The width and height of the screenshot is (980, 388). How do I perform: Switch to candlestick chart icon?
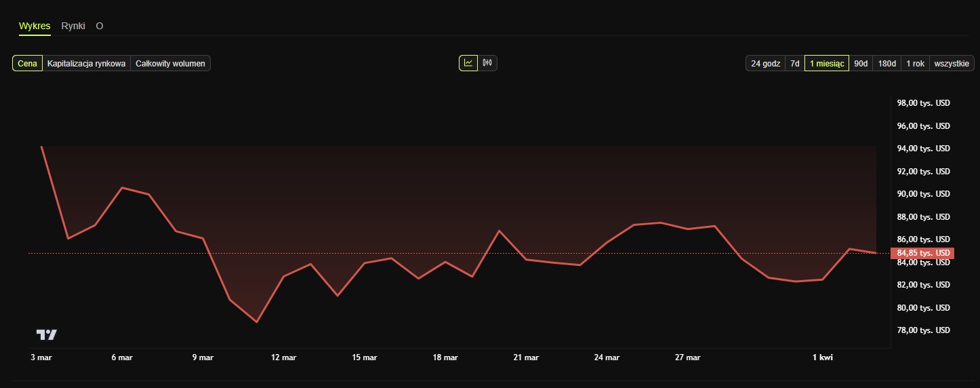[x=487, y=63]
